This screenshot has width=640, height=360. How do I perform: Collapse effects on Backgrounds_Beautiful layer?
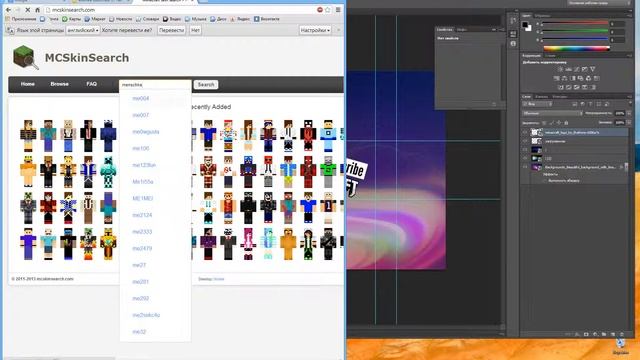[627, 167]
